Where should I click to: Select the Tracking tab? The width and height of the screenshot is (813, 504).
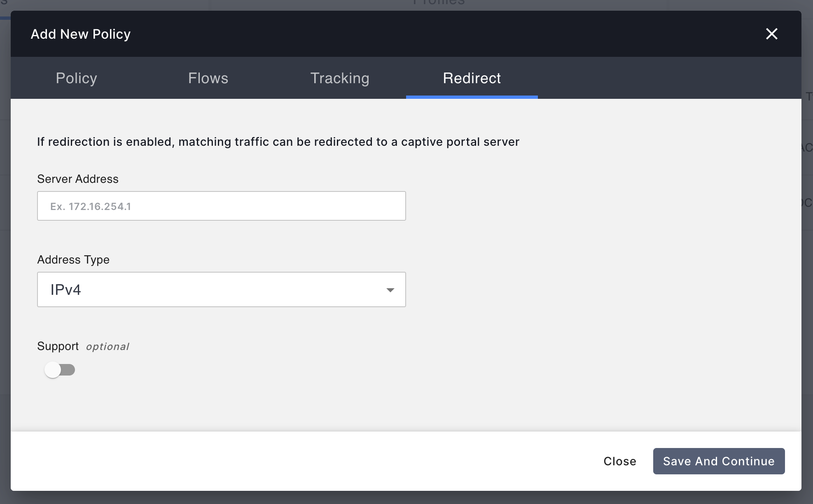click(339, 78)
